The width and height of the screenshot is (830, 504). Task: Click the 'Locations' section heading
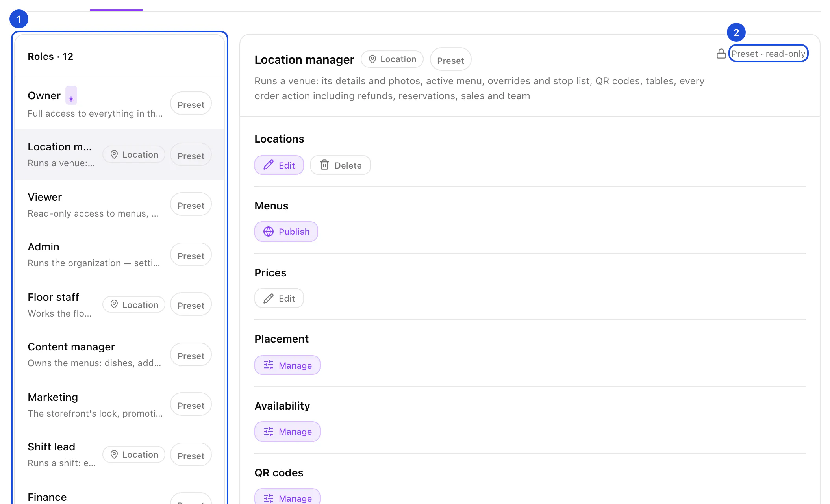tap(279, 139)
